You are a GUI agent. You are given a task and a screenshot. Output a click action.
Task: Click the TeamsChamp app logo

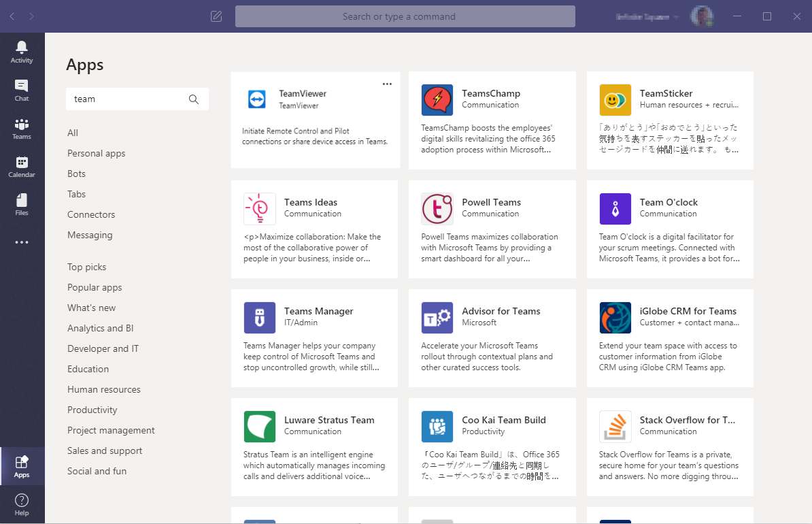coord(437,100)
